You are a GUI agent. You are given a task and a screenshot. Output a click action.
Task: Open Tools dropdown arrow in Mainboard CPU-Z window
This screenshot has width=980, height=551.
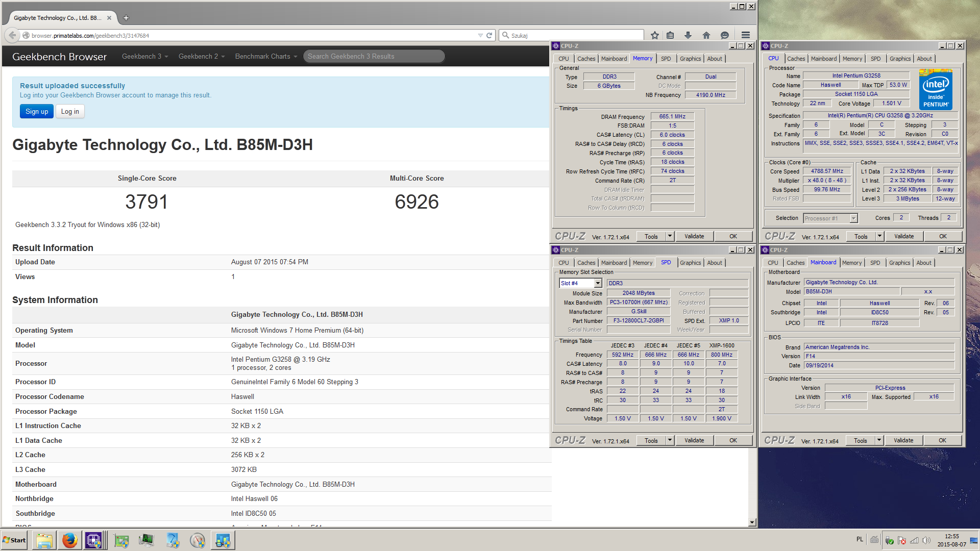[x=879, y=440]
